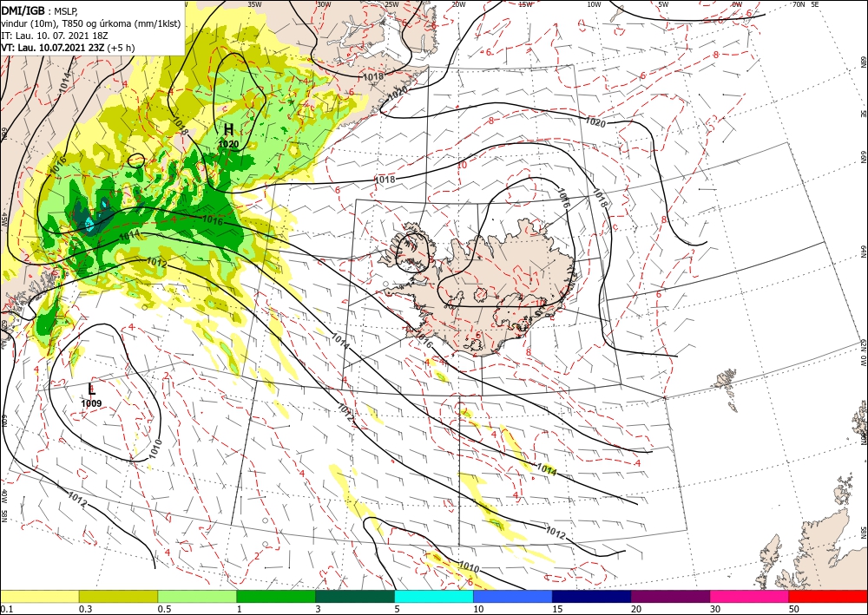Screen dimensions: 868x615
Task: Click the legend value 15
Action: pos(557,609)
